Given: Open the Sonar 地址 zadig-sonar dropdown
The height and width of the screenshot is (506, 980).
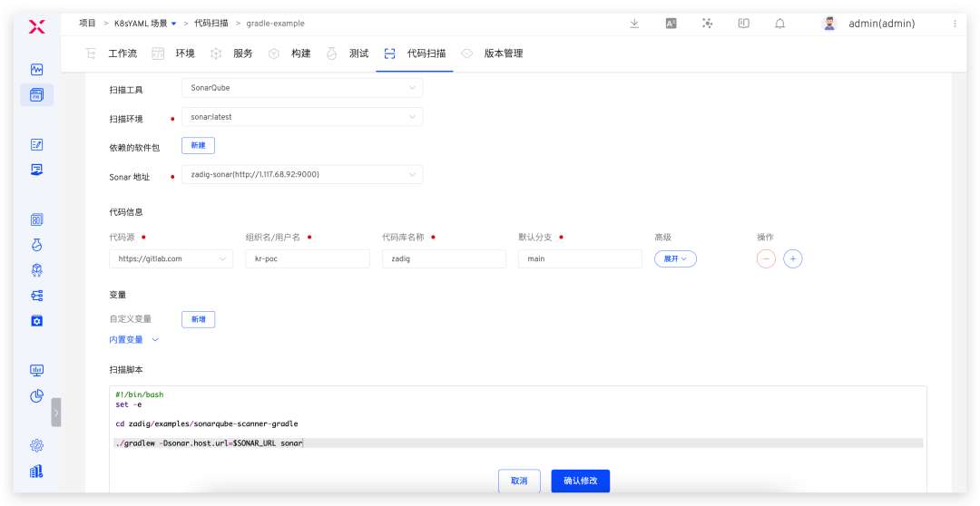Looking at the screenshot, I should (x=302, y=174).
